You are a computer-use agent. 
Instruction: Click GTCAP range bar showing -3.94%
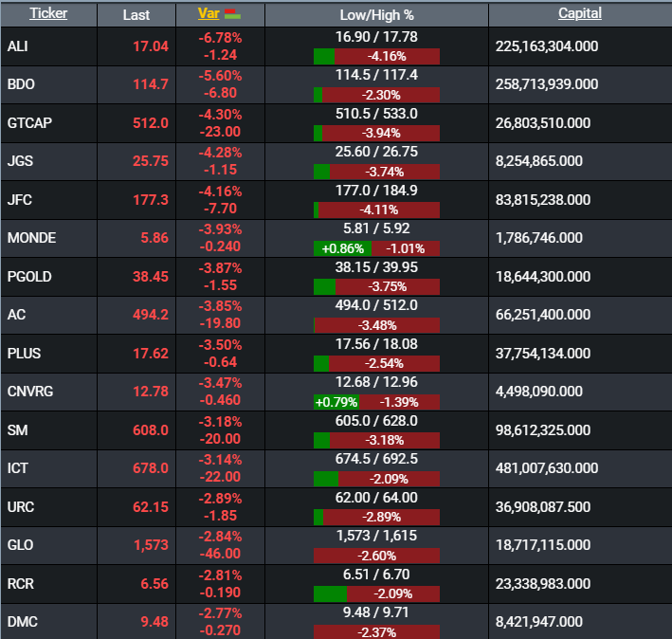coord(376,133)
